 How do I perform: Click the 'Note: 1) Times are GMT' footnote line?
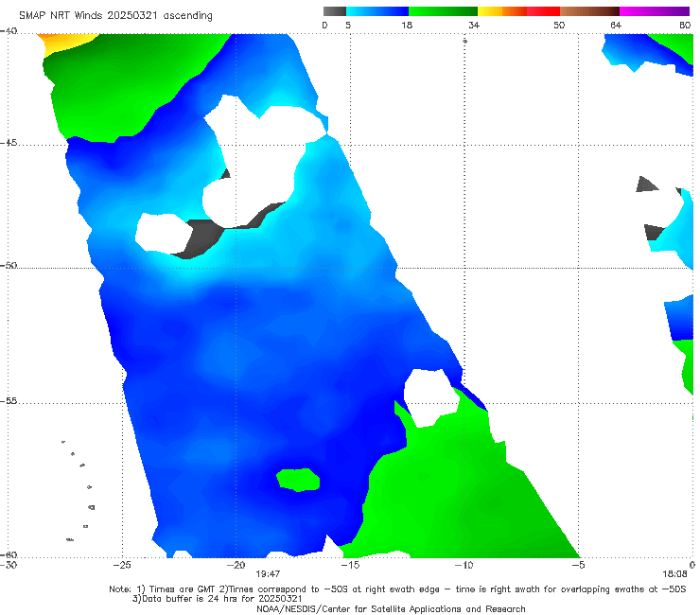pyautogui.click(x=397, y=589)
